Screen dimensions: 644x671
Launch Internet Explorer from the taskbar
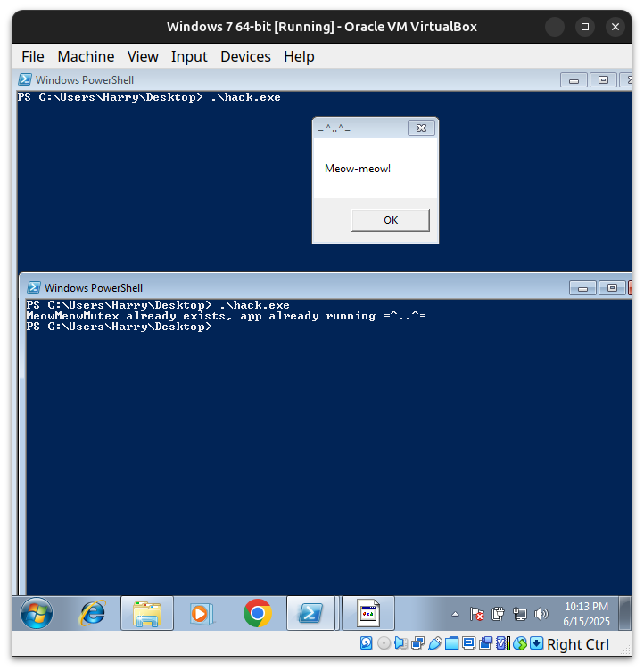[93, 613]
